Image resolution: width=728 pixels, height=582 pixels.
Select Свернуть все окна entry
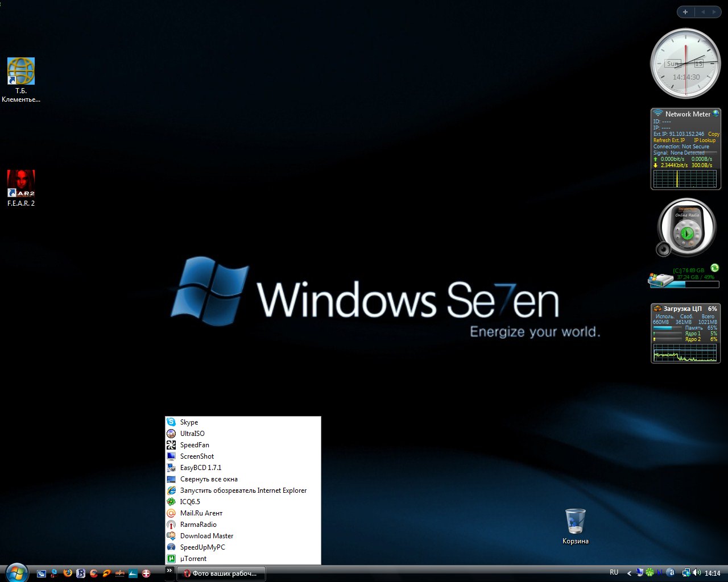(x=243, y=479)
